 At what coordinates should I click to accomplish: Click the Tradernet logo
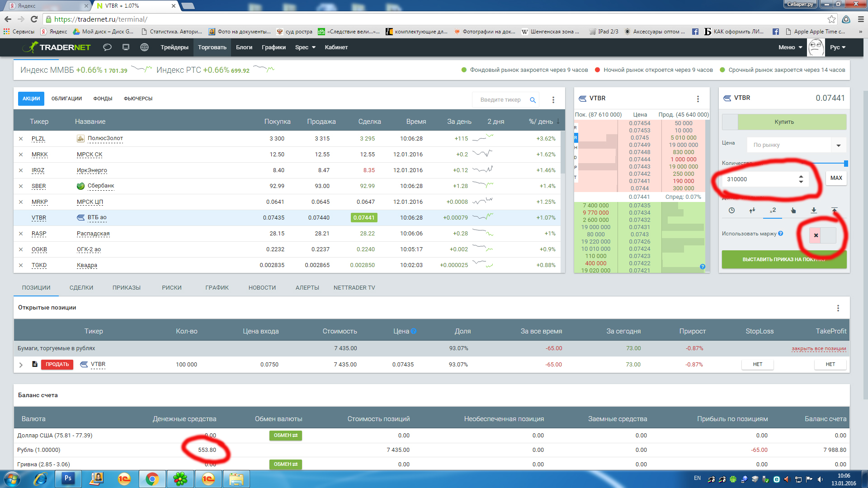(57, 47)
